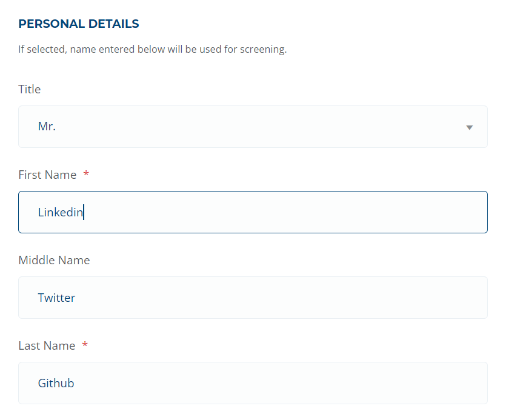Click the Mr. text in the Title field

click(47, 127)
